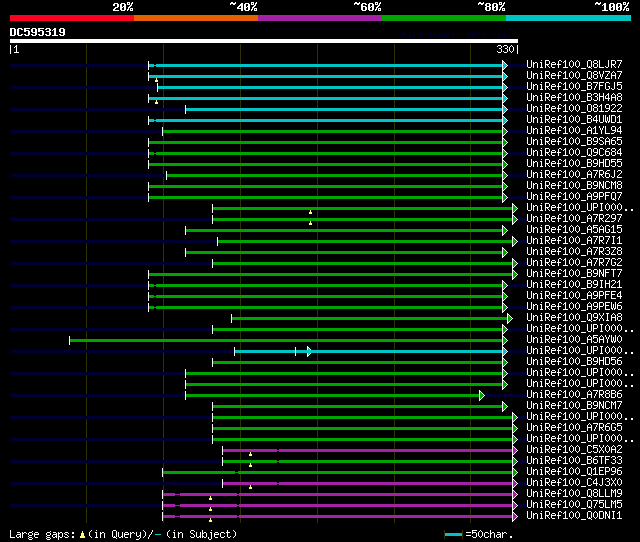Click the white start tick of A5AYW0 alignment
Viewport: 640px width, 542px height.
pyautogui.click(x=70, y=340)
